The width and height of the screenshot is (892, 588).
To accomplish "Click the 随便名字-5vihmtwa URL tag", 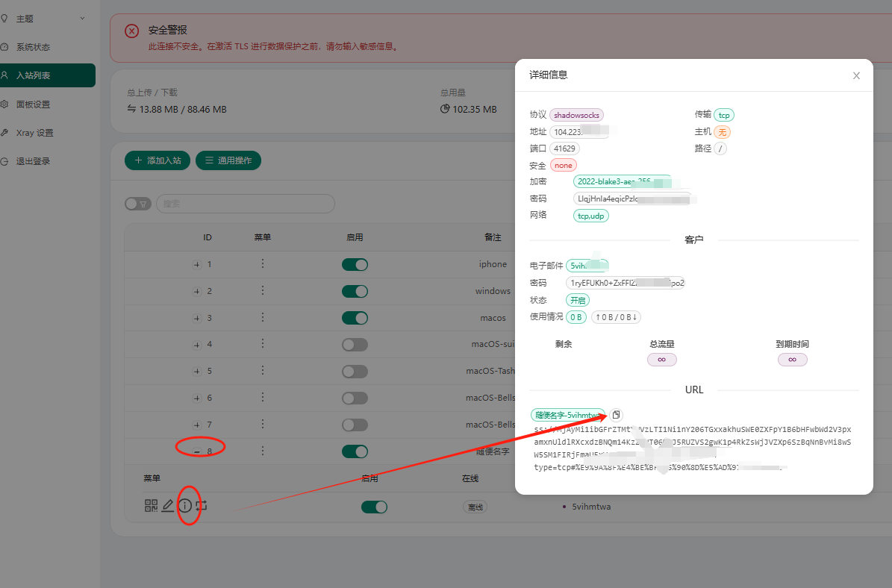I will click(567, 414).
